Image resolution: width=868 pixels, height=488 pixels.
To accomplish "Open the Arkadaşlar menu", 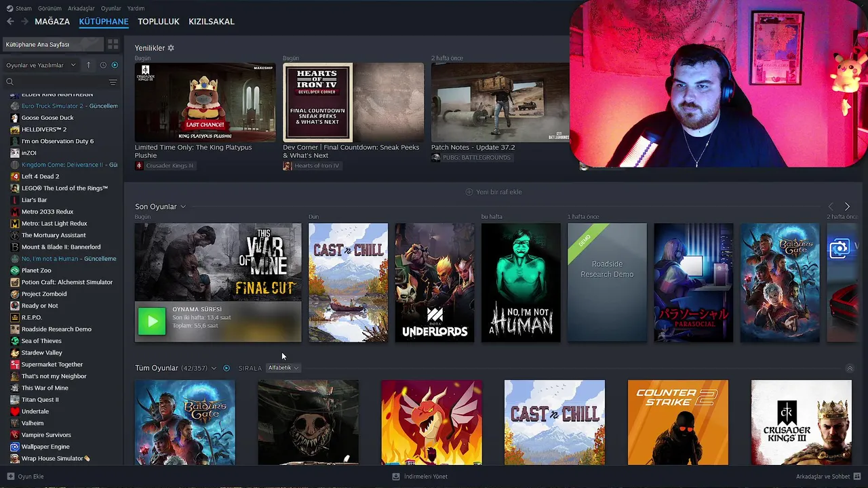I will coord(81,8).
